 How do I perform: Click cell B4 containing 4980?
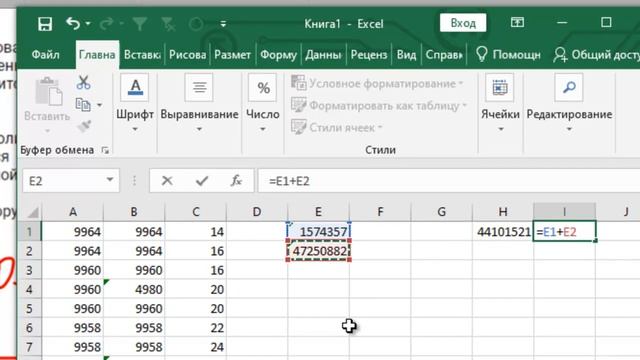(x=134, y=290)
